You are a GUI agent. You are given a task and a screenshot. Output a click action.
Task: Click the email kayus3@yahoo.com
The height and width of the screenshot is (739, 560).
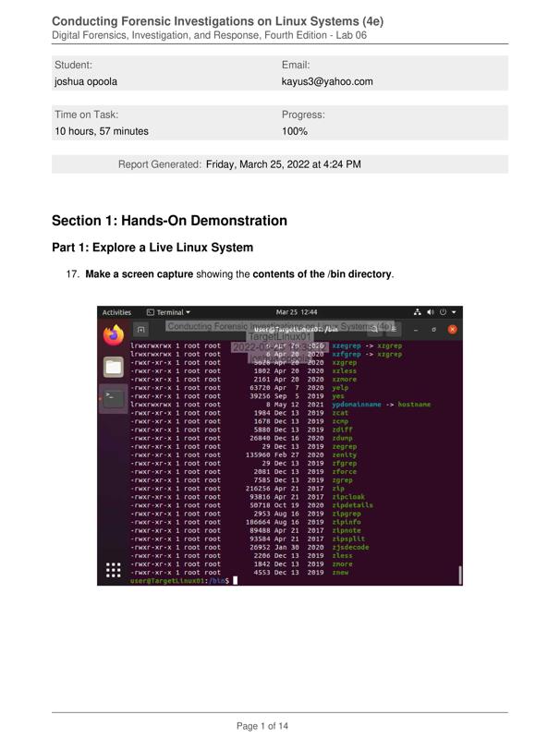click(327, 81)
